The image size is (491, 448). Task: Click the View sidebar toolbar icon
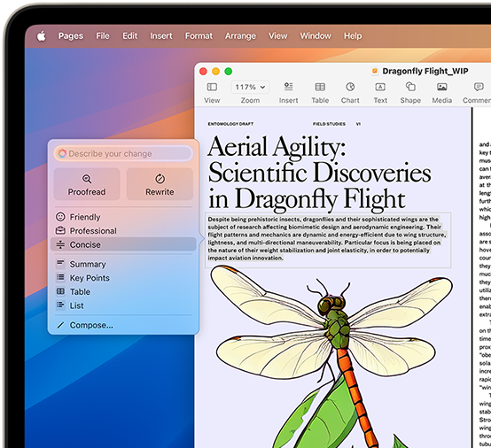[212, 87]
